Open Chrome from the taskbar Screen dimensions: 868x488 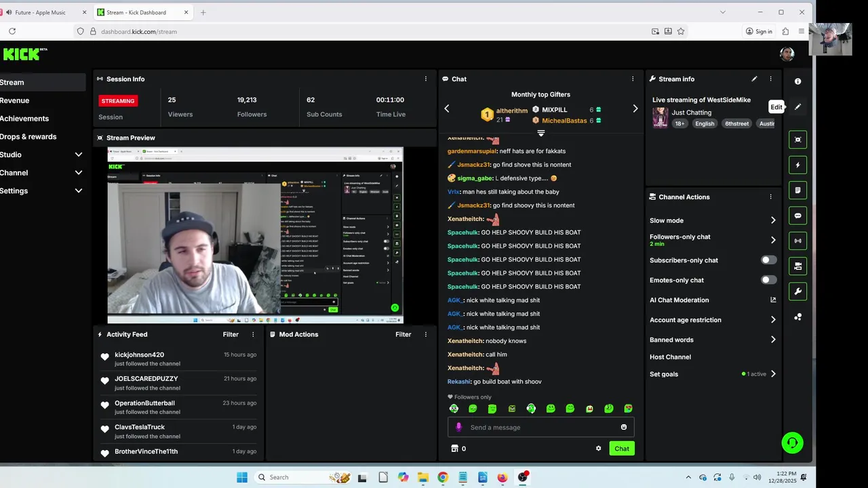[443, 477]
